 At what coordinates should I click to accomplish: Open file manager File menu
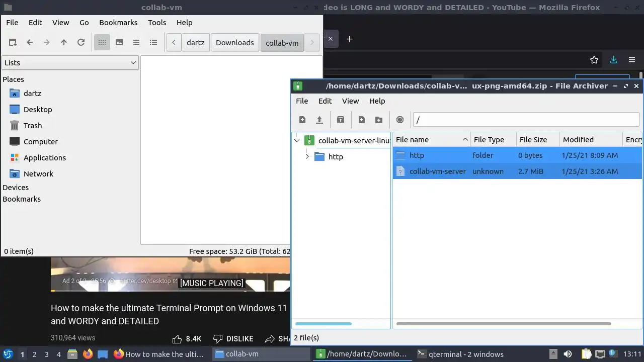[x=12, y=23]
